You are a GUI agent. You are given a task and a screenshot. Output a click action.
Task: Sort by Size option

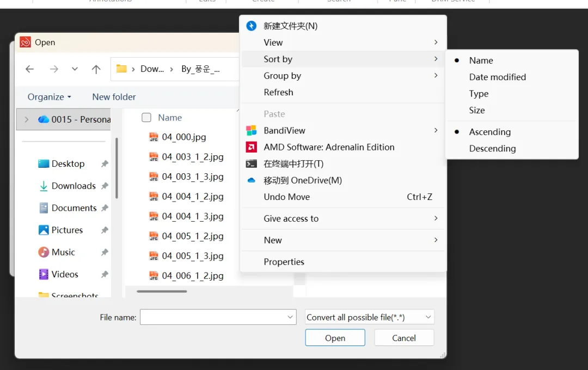tap(512, 110)
